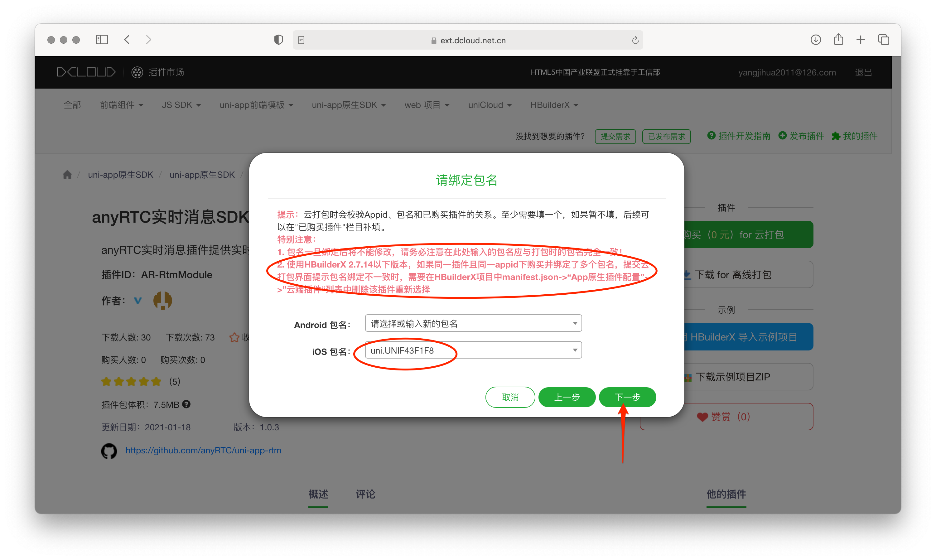Image resolution: width=936 pixels, height=560 pixels.
Task: Click HTML5中国产业联盟 announcement text
Action: pos(595,72)
